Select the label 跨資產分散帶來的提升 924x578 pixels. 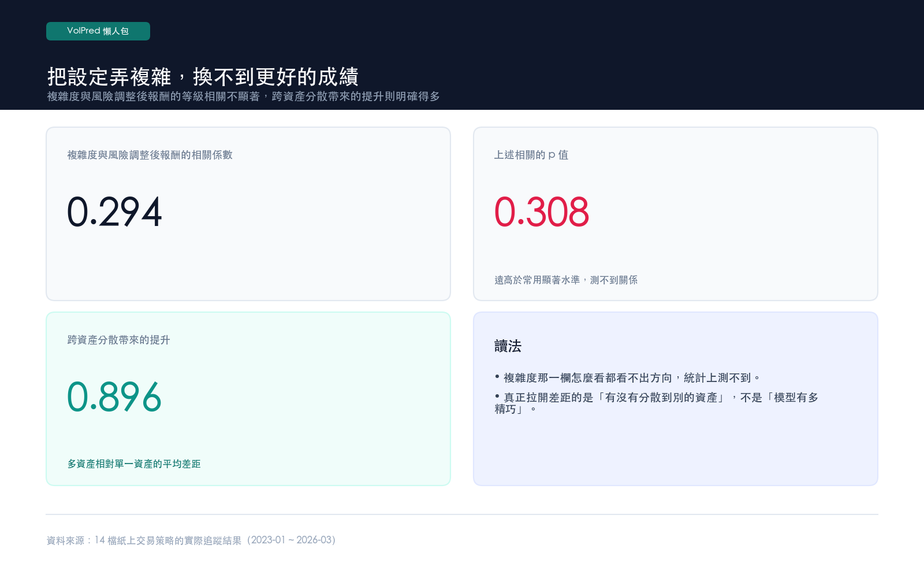point(118,340)
